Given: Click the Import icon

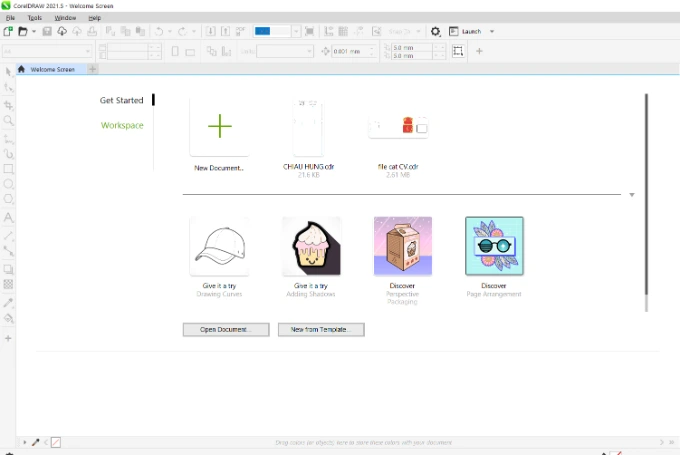Looking at the screenshot, I should pos(210,31).
